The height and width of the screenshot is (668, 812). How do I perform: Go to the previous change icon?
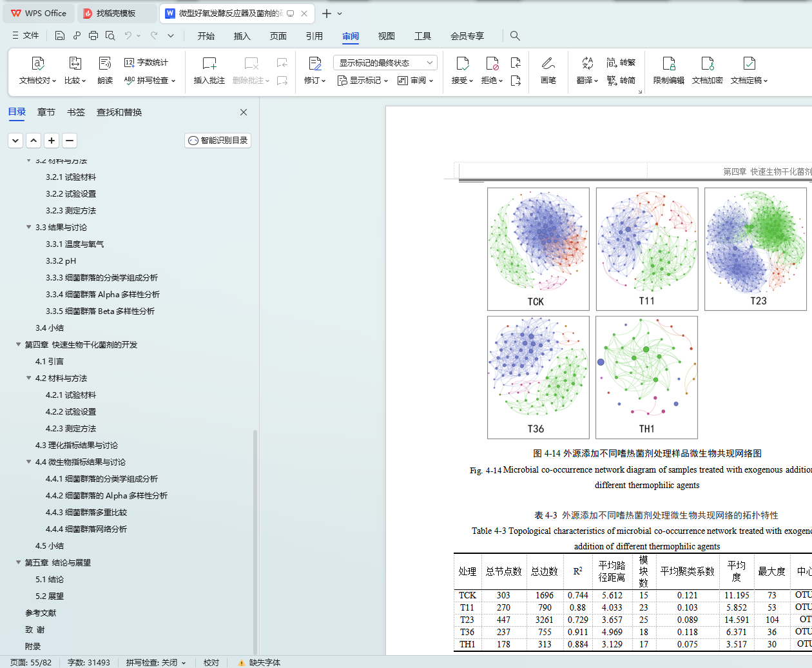pos(516,63)
